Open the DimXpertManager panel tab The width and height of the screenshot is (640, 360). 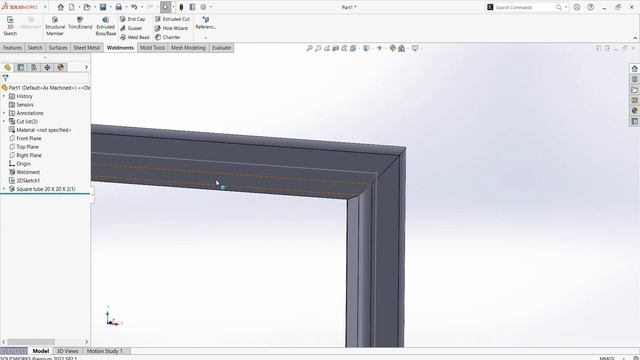coord(47,67)
